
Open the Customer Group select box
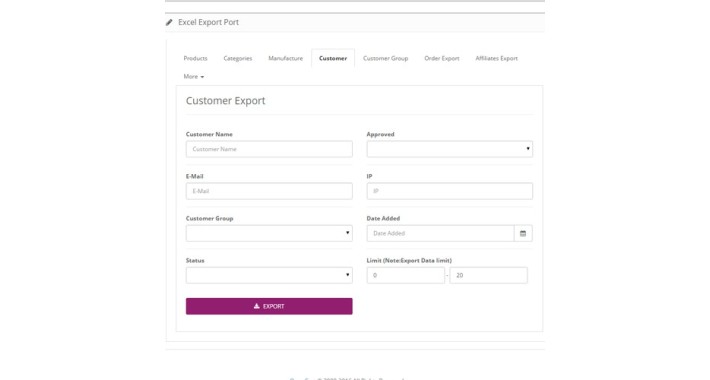pyautogui.click(x=269, y=233)
